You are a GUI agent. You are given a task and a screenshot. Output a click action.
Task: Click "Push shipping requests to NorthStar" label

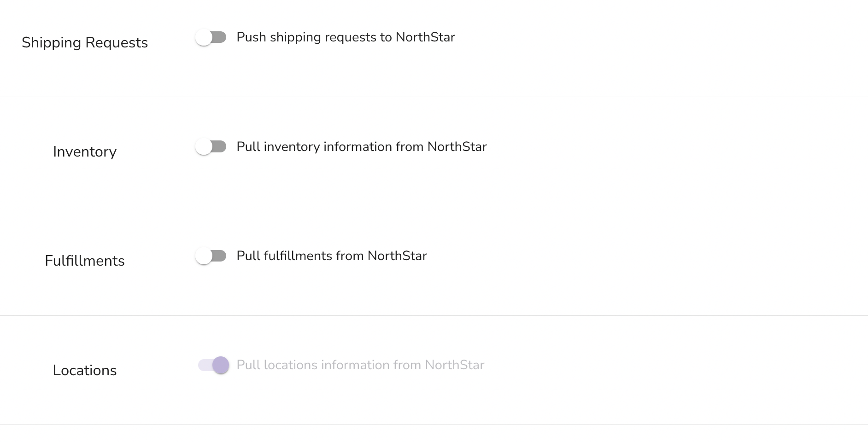346,37
